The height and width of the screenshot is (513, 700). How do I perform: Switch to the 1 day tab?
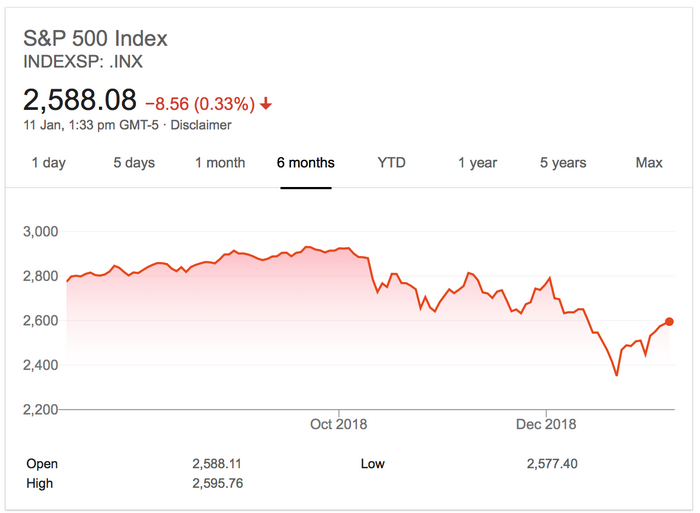click(x=49, y=163)
